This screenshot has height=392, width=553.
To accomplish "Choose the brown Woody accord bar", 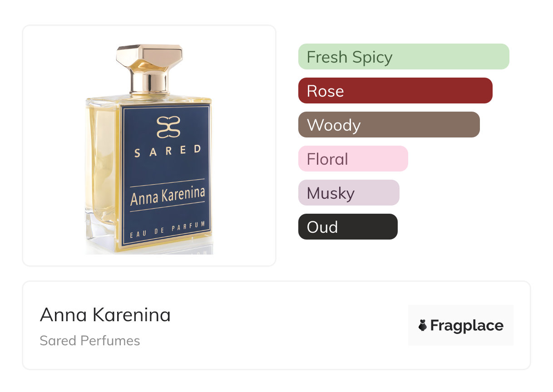I will click(x=389, y=125).
